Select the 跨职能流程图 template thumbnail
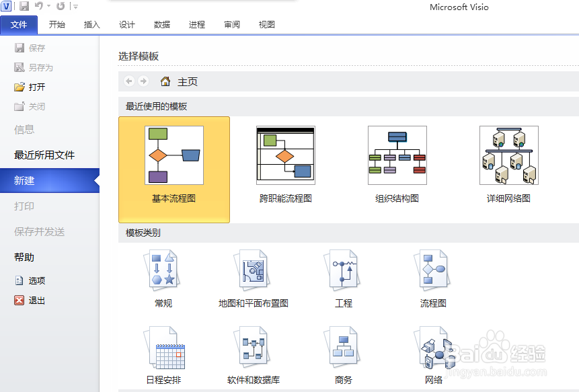579x392 pixels. 285,155
